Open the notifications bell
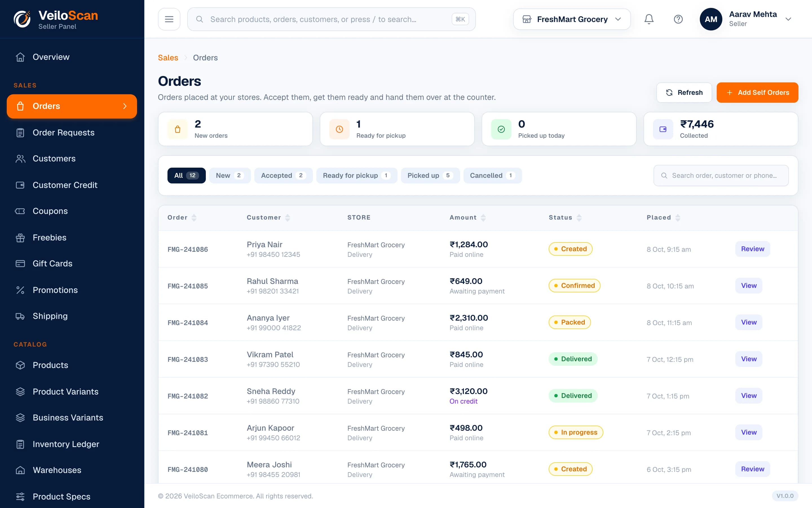Screen dimensions: 812x508 (648, 19)
